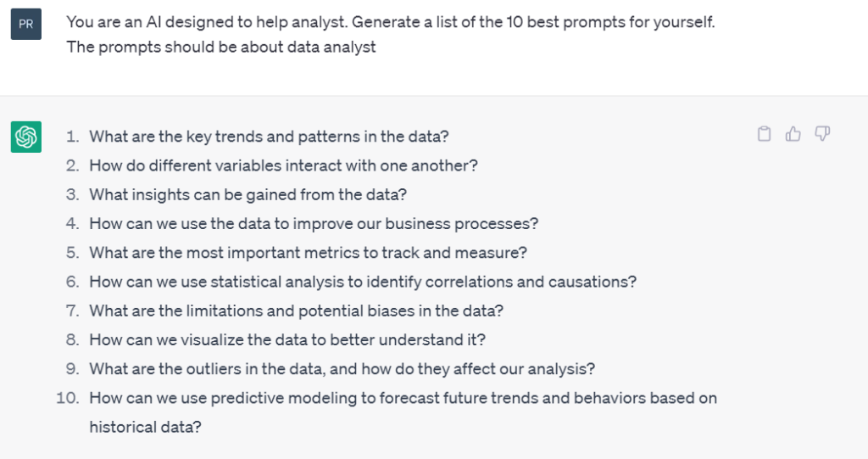Click the list number 1 marker
This screenshot has width=868, height=459.
[73, 137]
